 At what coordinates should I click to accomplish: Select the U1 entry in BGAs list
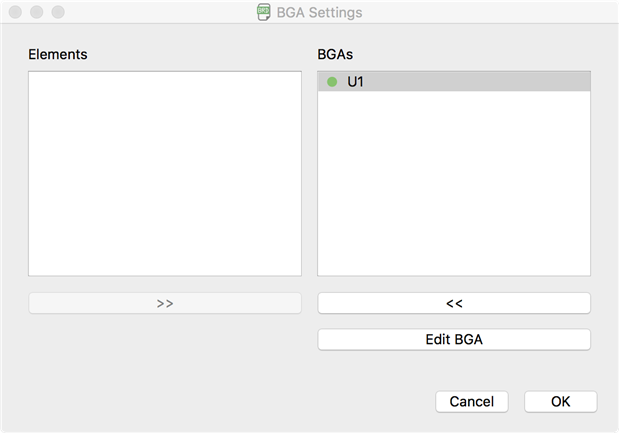[356, 82]
